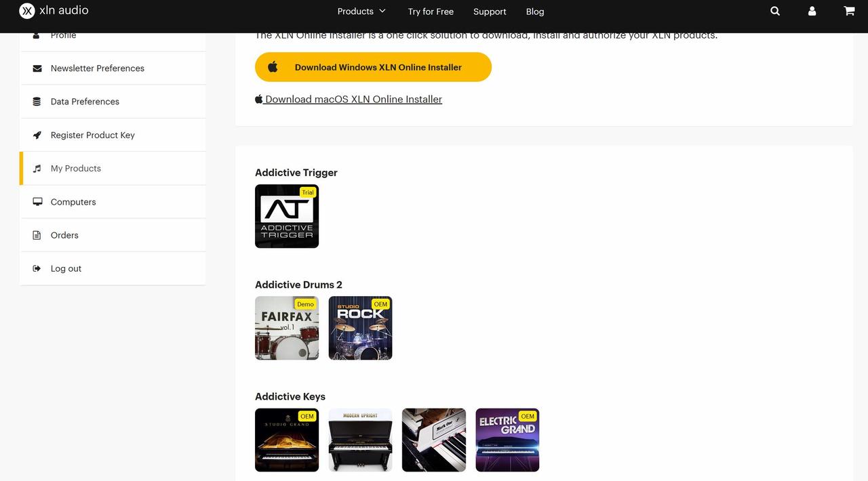This screenshot has height=481, width=868.
Task: Expand the Products dropdown menu
Action: point(361,12)
